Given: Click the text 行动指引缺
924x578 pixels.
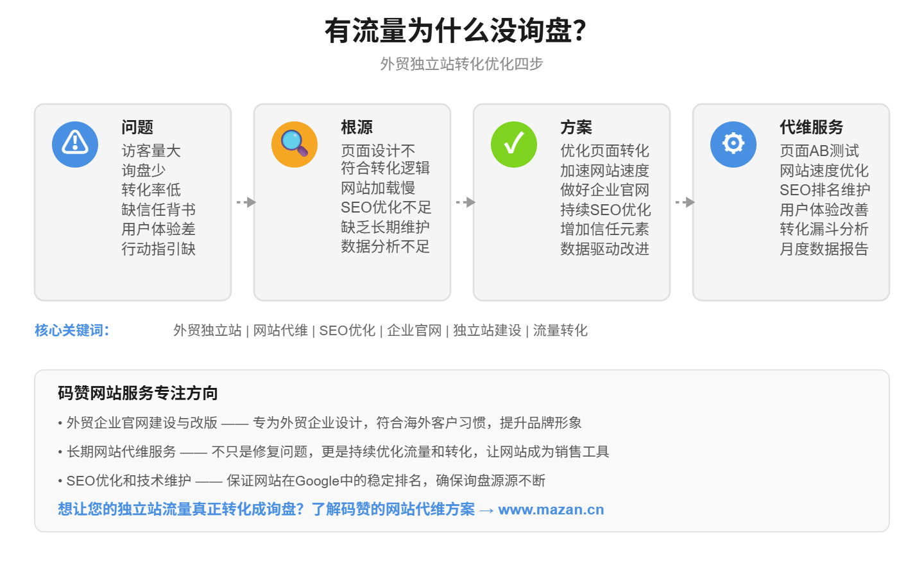Looking at the screenshot, I should 158,249.
